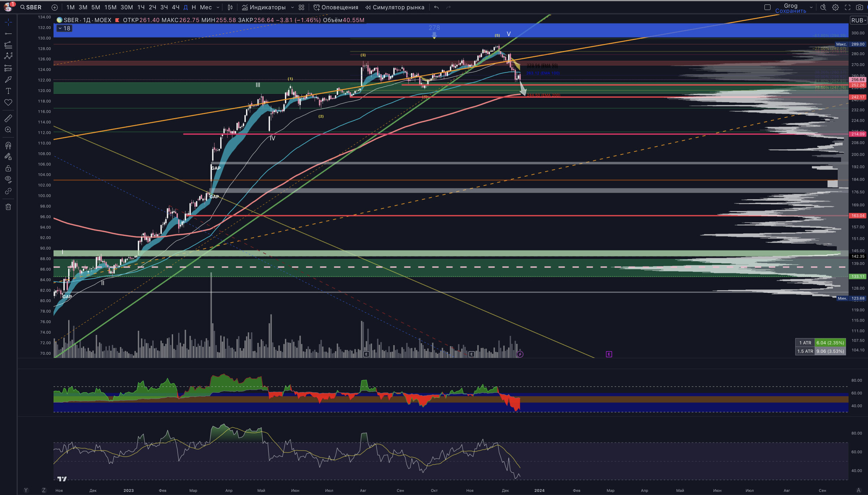Image resolution: width=868 pixels, height=495 pixels.
Task: Open chart settings gear icon
Action: (x=835, y=7)
